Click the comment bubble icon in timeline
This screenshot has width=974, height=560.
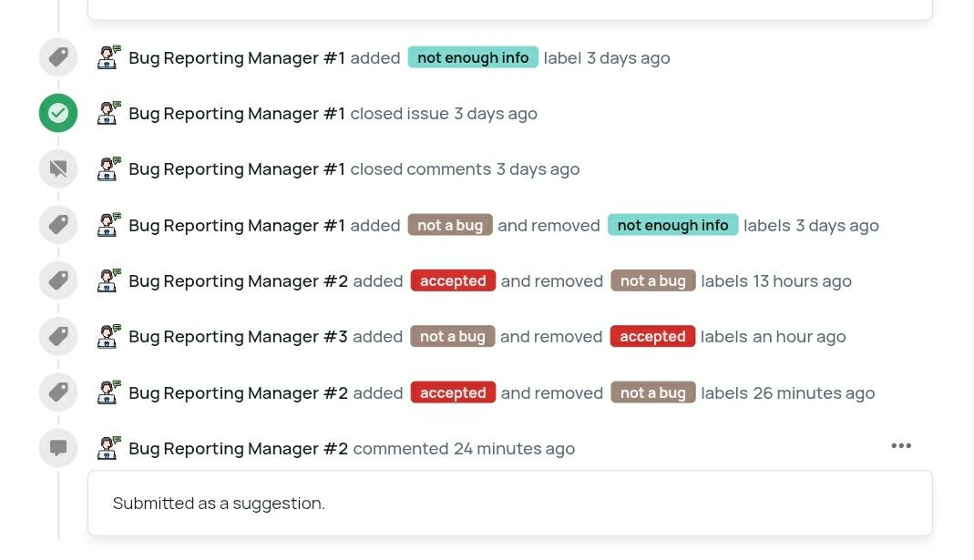click(x=58, y=448)
